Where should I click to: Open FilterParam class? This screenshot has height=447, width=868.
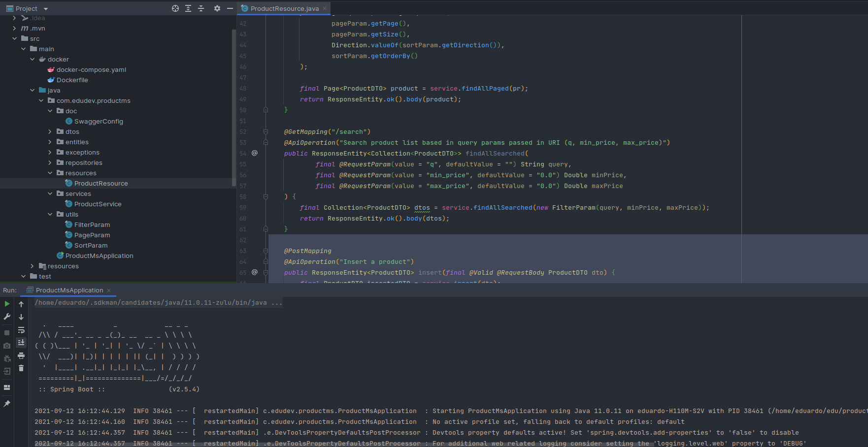click(92, 224)
